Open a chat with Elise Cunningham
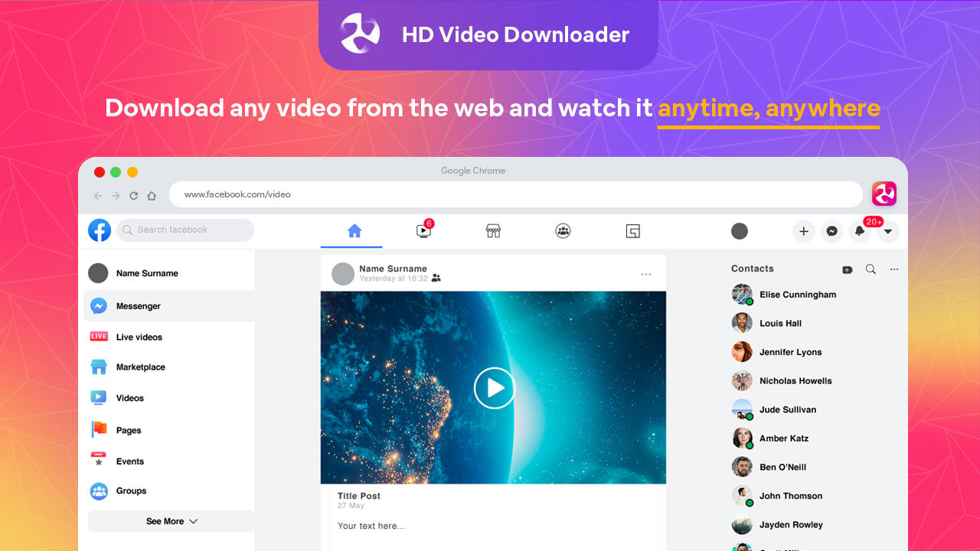This screenshot has width=980, height=551. click(784, 295)
